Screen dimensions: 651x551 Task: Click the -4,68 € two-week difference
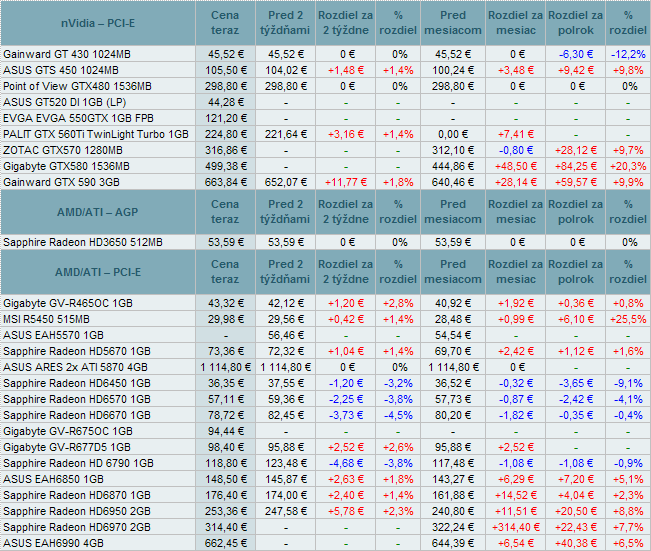(x=346, y=463)
